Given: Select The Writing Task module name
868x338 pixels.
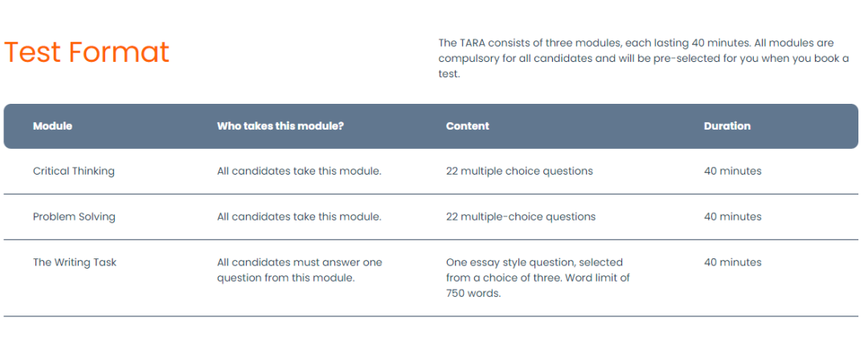Looking at the screenshot, I should [x=75, y=262].
